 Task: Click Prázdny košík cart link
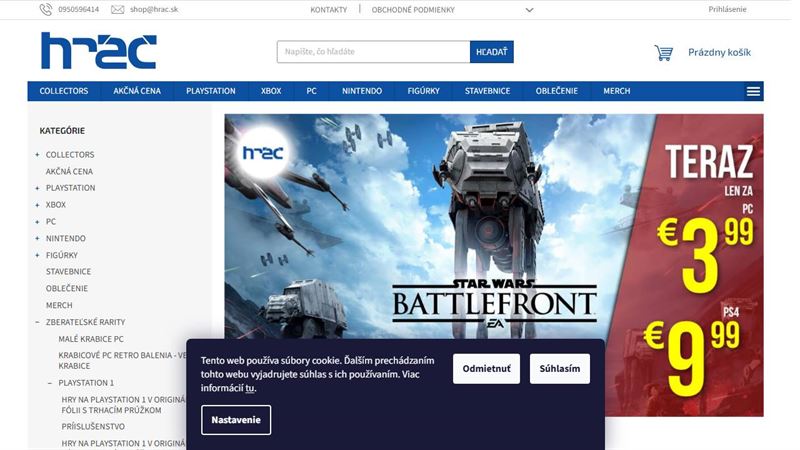click(x=719, y=52)
